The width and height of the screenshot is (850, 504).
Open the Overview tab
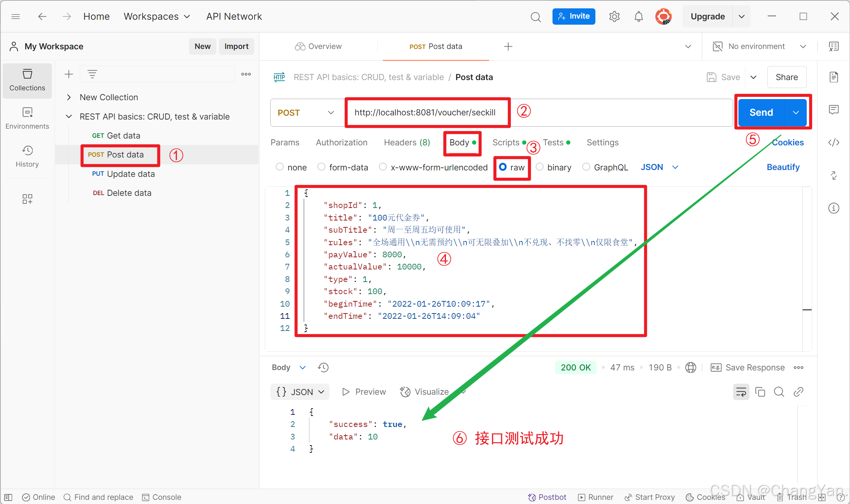[x=318, y=46]
